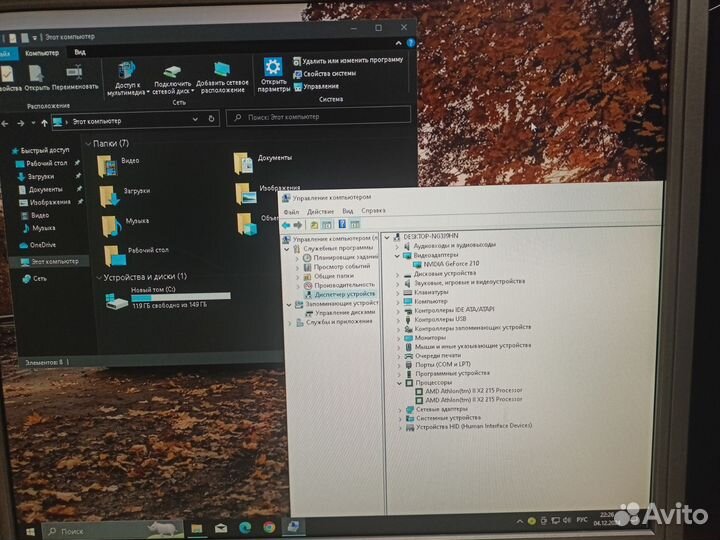Collapse the Папки (7) section
720x540 pixels.
tap(90, 143)
